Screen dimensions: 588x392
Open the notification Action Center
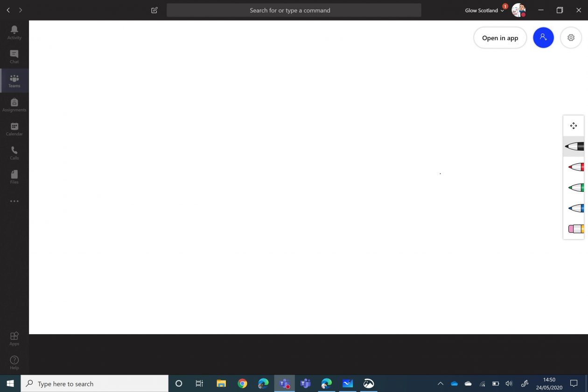574,384
